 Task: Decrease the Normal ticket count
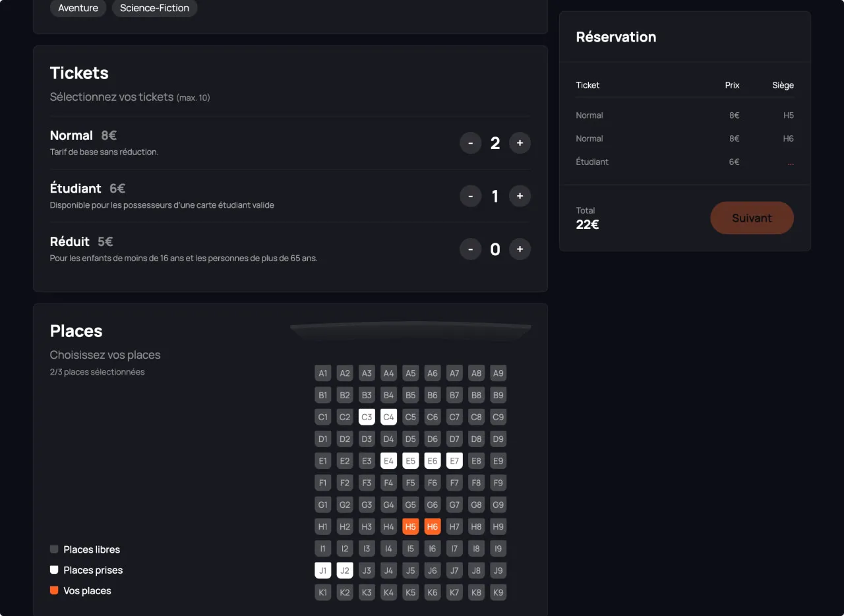[471, 143]
